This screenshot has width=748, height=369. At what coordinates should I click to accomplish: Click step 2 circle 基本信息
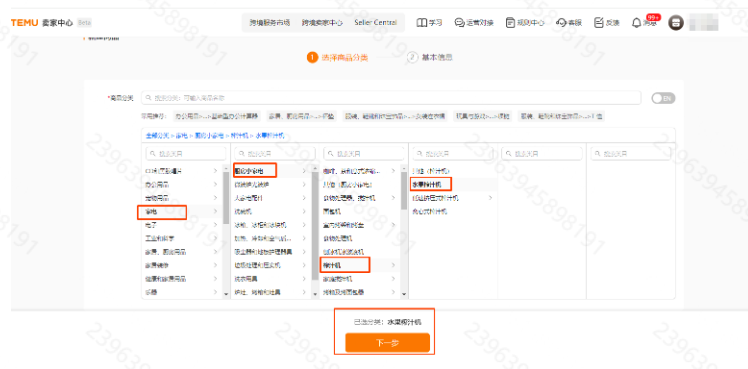pyautogui.click(x=412, y=57)
